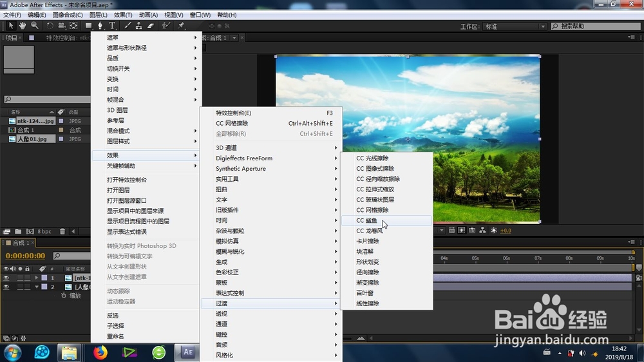Viewport: 644px width, 362px height.
Task: Open Firefox from the taskbar
Action: 100,352
